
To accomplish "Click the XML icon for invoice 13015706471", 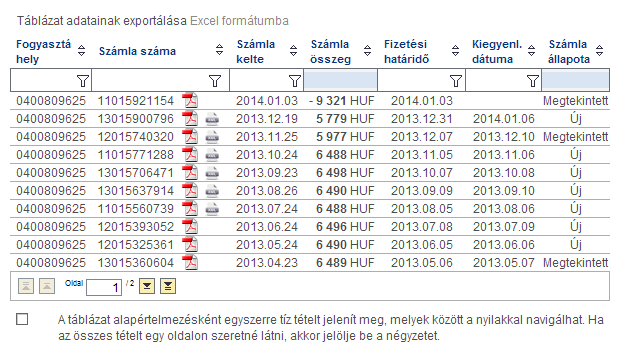I will click(x=212, y=173).
